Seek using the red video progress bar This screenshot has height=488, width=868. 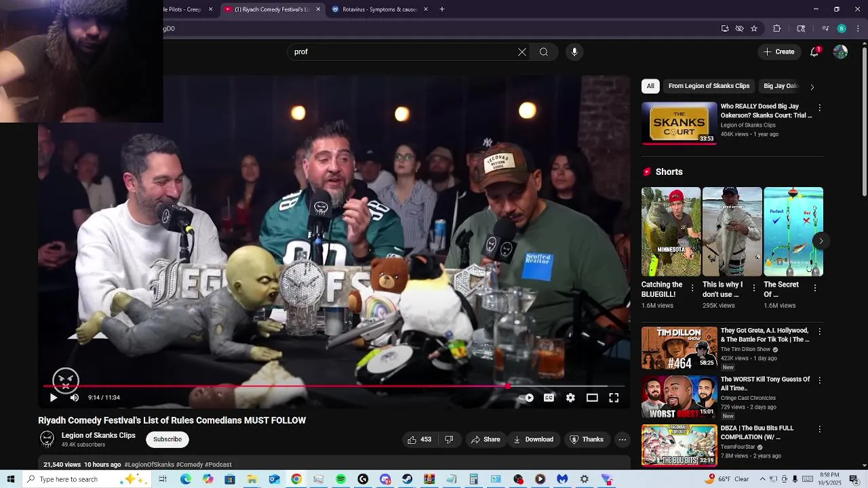click(x=334, y=386)
